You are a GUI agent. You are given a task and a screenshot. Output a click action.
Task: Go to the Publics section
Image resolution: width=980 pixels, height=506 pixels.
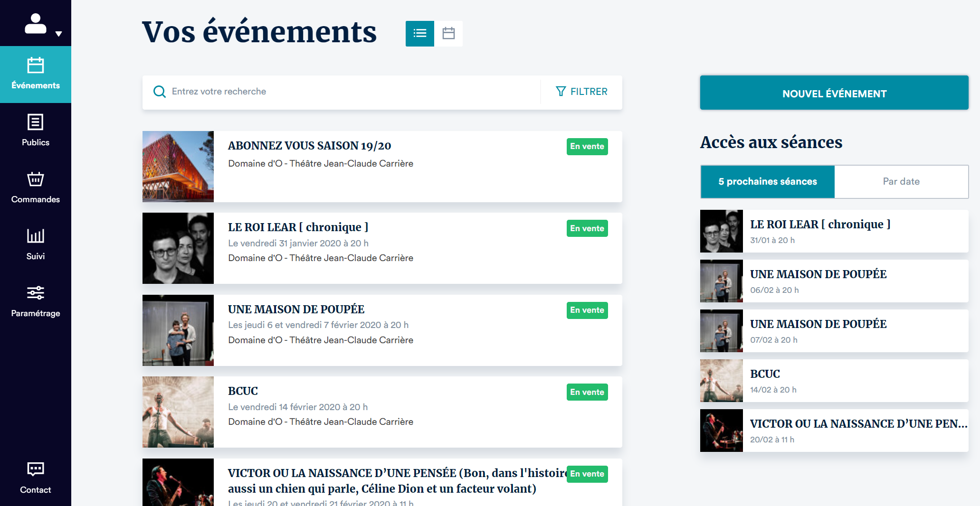tap(36, 131)
